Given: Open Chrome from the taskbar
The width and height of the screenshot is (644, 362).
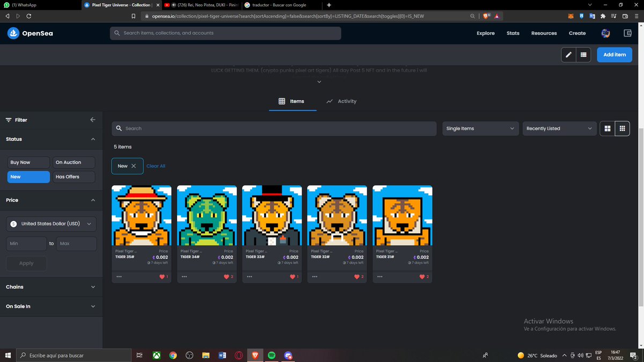Looking at the screenshot, I should click(x=173, y=355).
